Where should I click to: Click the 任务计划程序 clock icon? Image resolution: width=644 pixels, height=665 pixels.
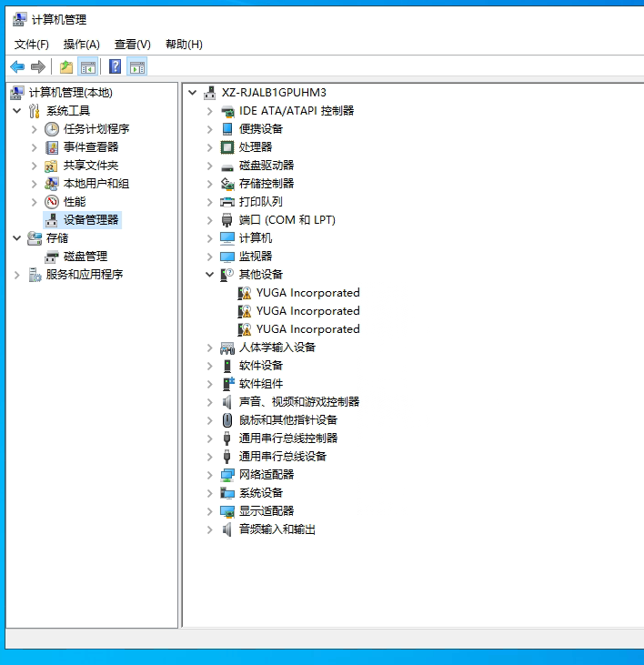[52, 129]
